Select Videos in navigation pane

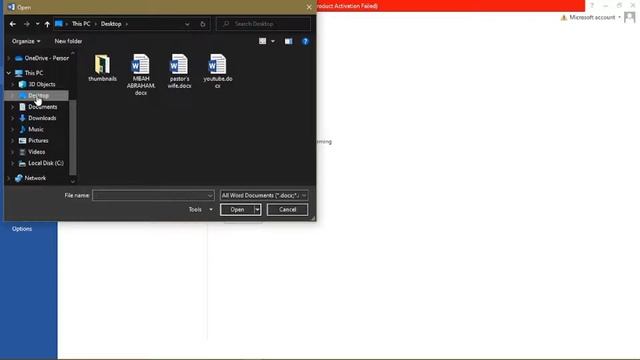(32, 152)
